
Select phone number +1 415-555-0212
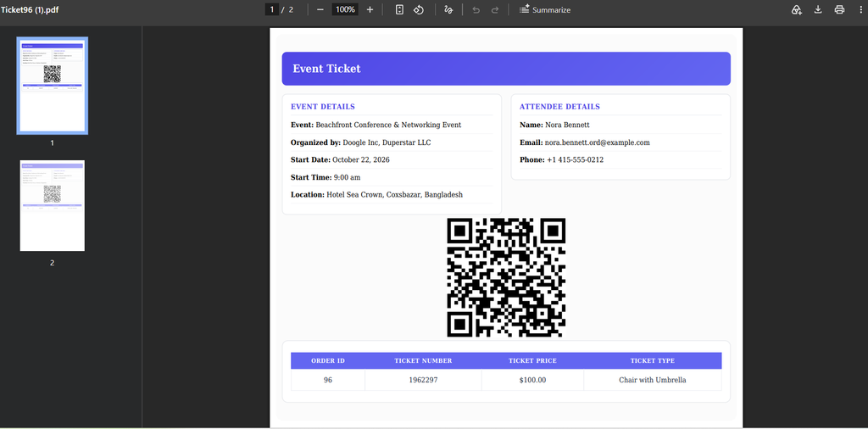[x=576, y=160]
